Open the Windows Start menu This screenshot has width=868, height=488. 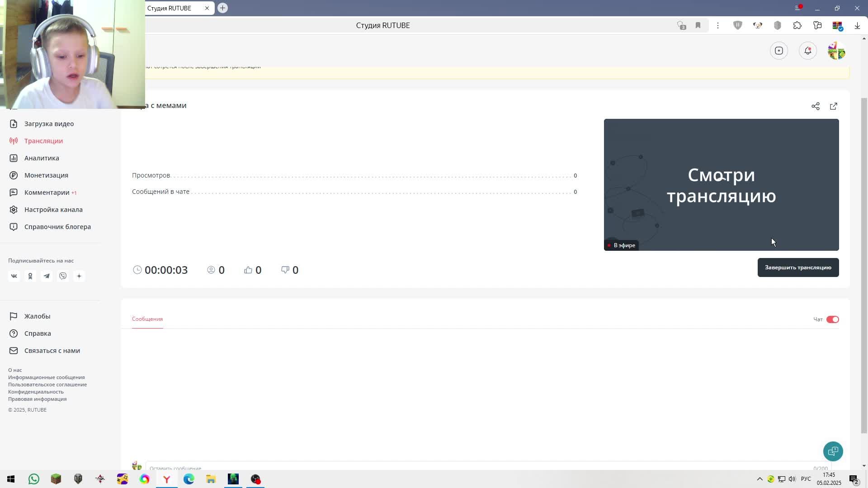[11, 479]
